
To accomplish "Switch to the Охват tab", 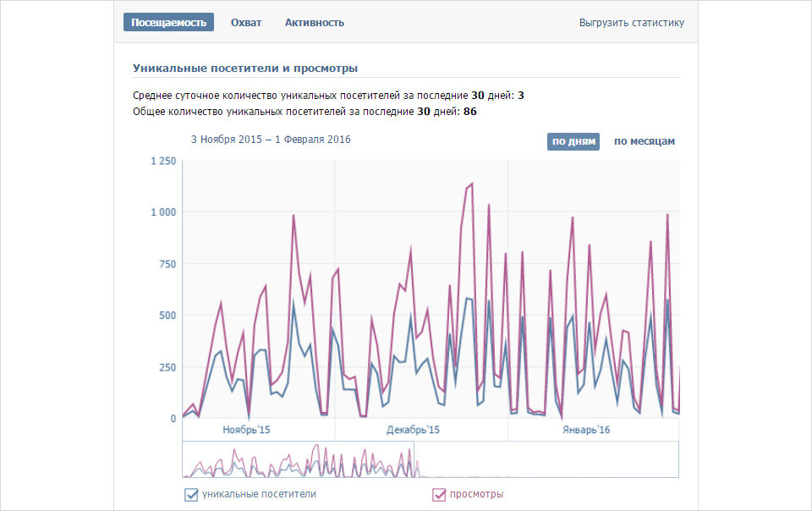I will pyautogui.click(x=246, y=23).
